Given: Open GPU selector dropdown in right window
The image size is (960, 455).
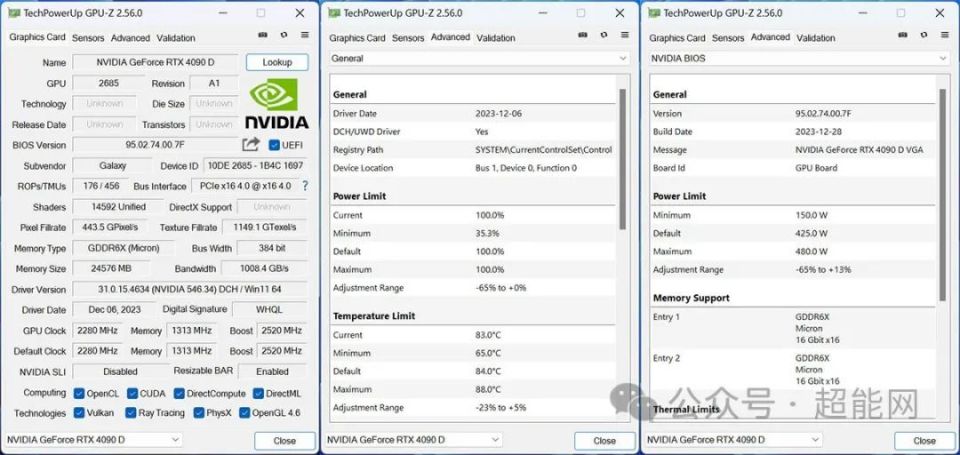Looking at the screenshot, I should point(733,440).
